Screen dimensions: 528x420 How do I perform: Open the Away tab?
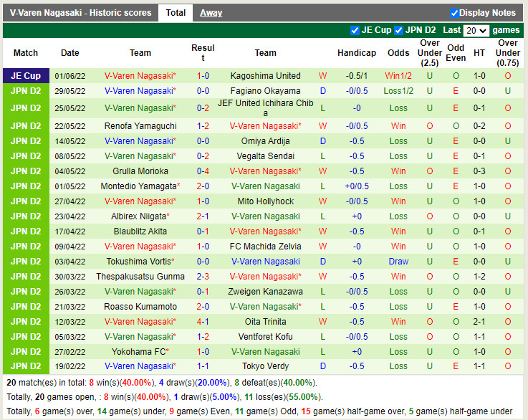211,13
